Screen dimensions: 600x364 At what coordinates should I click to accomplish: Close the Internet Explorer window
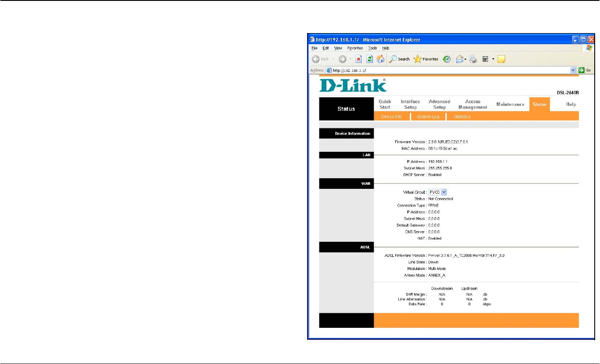[591, 40]
